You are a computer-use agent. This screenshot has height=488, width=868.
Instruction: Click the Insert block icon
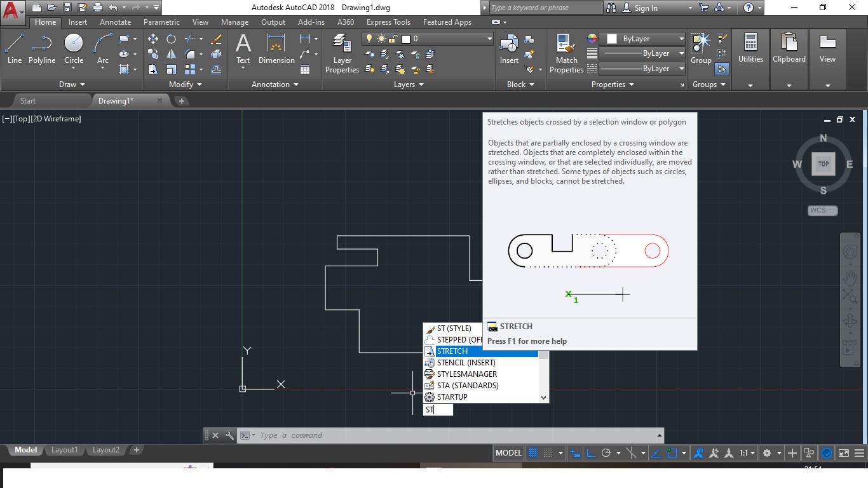[509, 50]
